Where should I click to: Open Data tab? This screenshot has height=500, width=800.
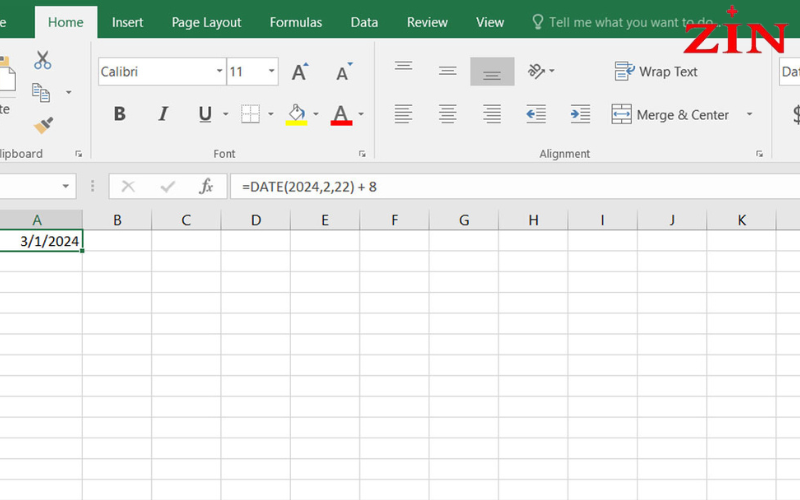pyautogui.click(x=364, y=22)
